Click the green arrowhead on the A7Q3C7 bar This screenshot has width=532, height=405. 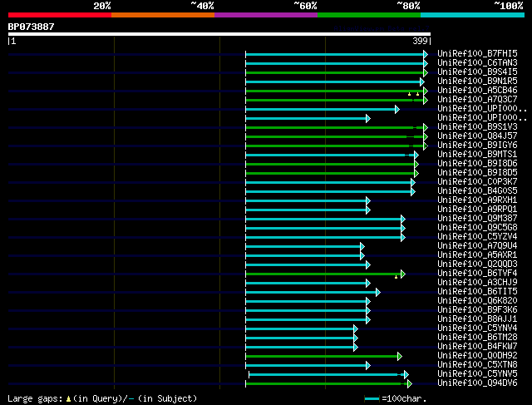click(x=426, y=100)
